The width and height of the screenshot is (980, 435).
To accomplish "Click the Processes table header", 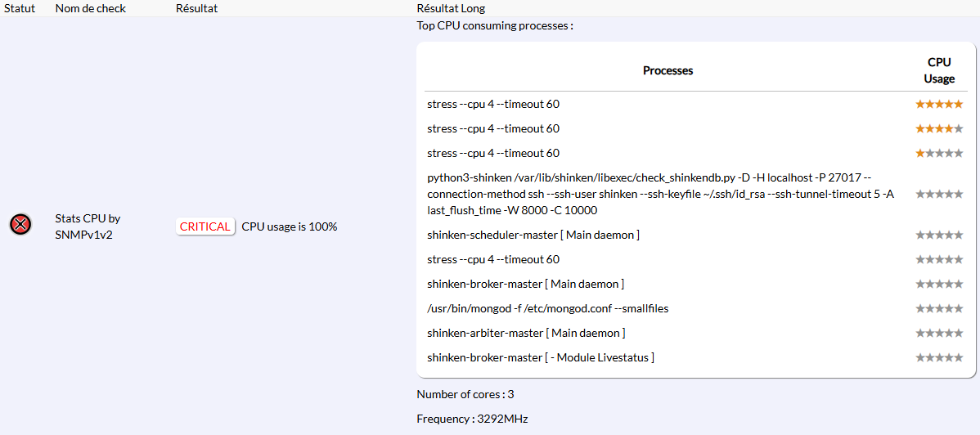I will 668,70.
